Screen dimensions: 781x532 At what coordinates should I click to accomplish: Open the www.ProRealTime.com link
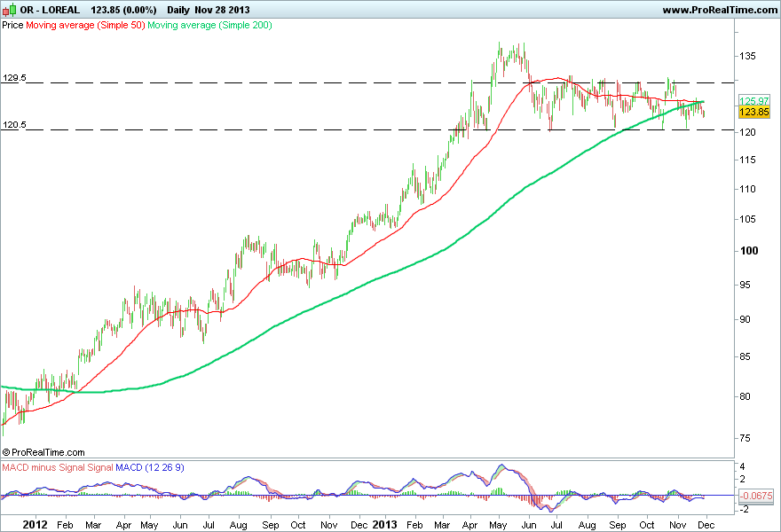(720, 10)
